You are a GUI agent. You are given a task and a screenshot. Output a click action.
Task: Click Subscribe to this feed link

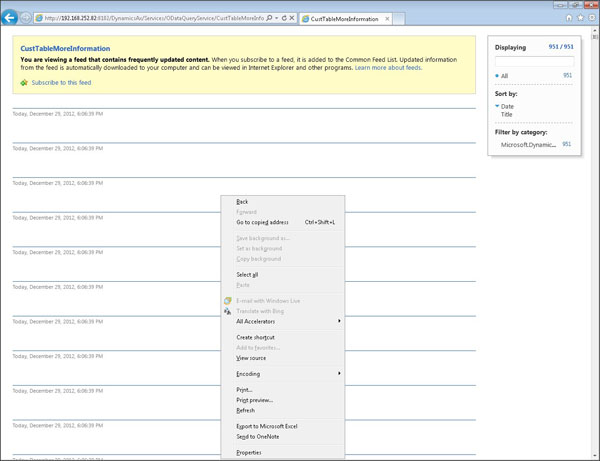pyautogui.click(x=61, y=83)
